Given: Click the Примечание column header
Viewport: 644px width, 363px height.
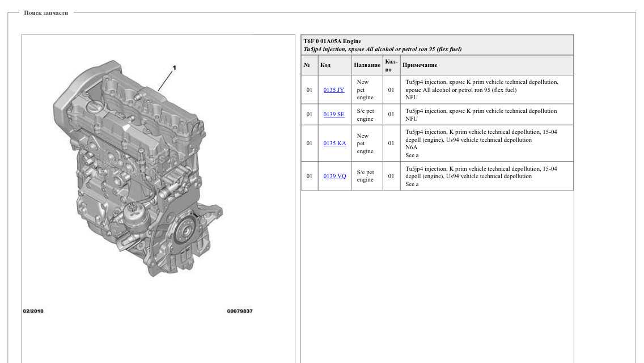Looking at the screenshot, I should pos(420,65).
